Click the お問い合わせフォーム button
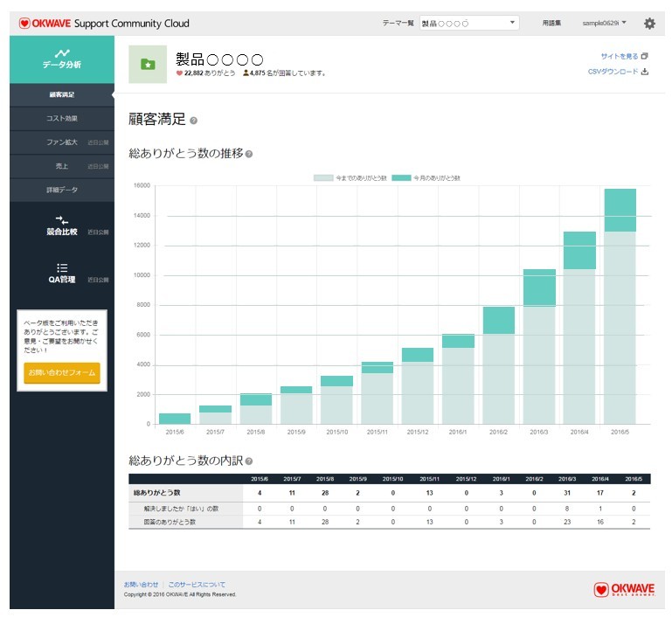This screenshot has height=617, width=672. tap(61, 372)
